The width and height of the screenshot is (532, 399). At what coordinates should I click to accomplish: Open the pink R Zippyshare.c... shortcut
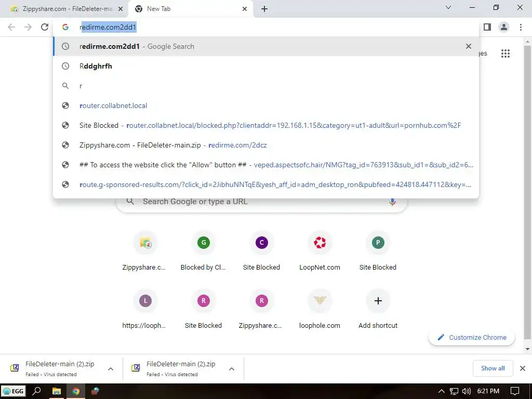(x=262, y=309)
